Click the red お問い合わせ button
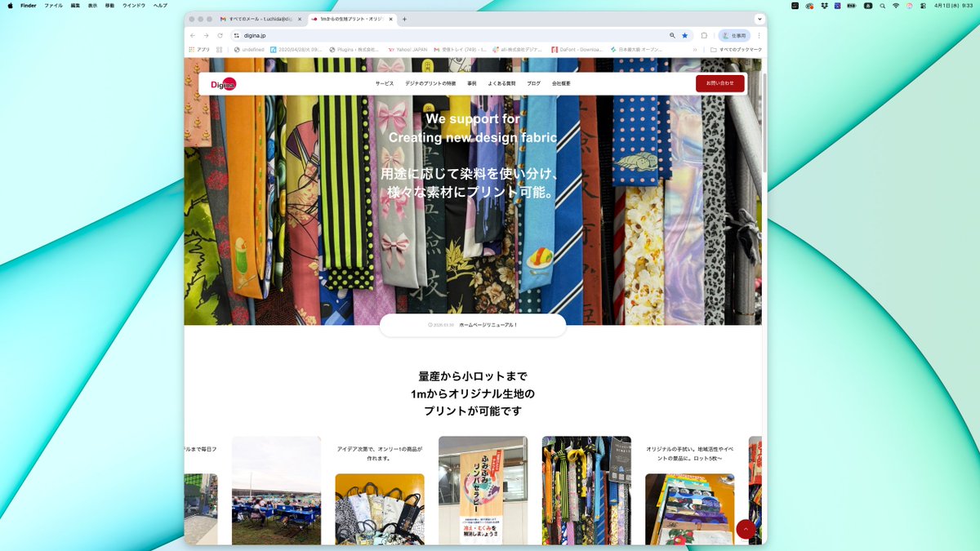The width and height of the screenshot is (980, 551). [720, 83]
